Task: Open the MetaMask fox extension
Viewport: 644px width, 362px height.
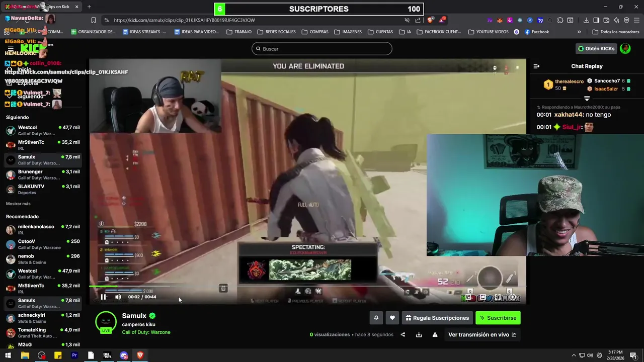Action: click(500, 20)
